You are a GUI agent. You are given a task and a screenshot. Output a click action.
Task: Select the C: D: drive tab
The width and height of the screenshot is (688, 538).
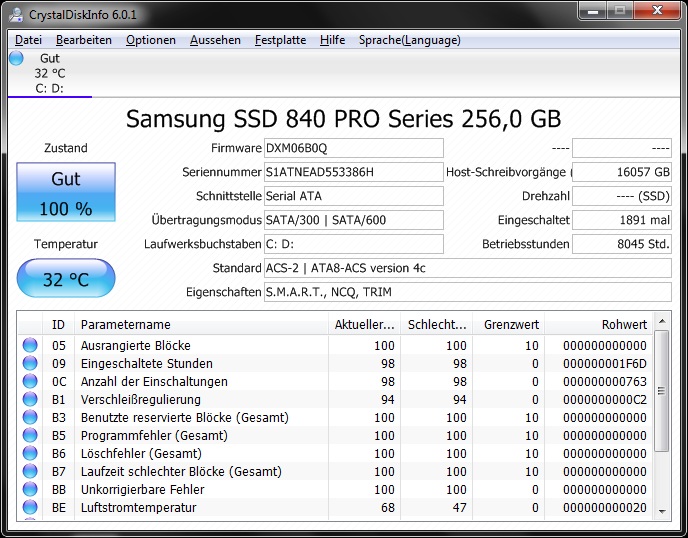pyautogui.click(x=50, y=73)
